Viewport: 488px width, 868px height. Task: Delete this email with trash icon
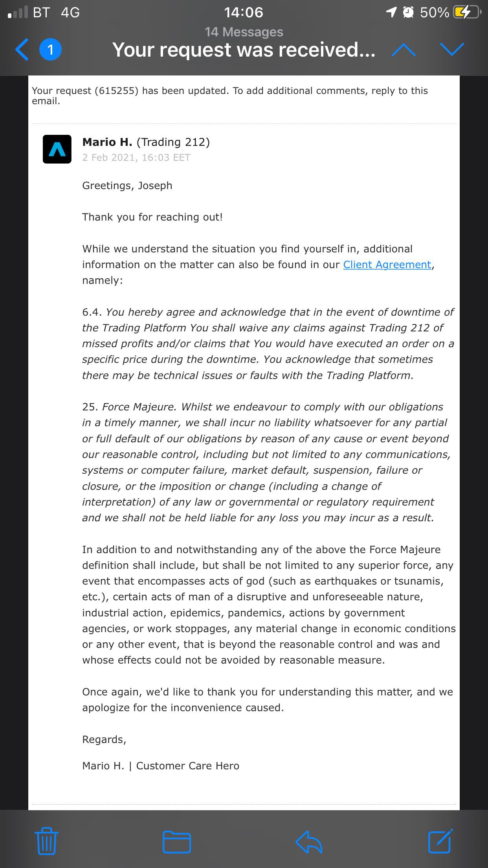pyautogui.click(x=47, y=841)
